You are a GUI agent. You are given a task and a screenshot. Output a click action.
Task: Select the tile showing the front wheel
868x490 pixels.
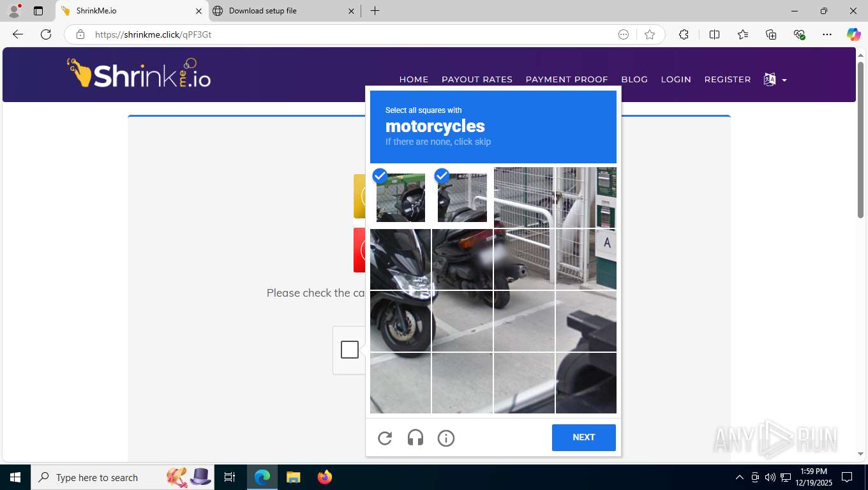(401, 321)
